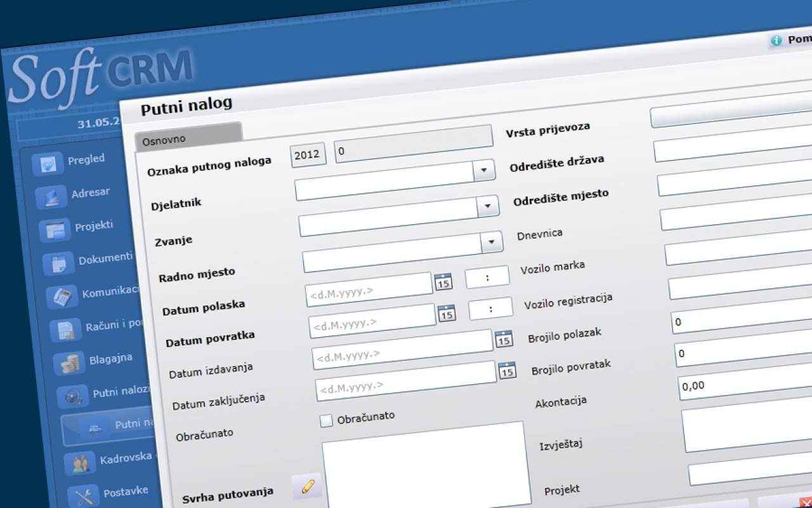
Task: Click the Vozilo marka field
Action: (738, 248)
